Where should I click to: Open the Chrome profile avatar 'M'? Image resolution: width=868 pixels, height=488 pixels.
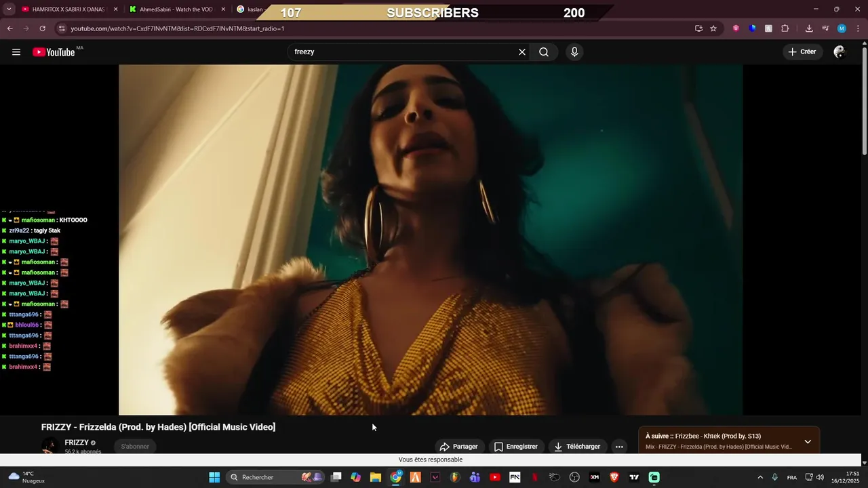842,28
